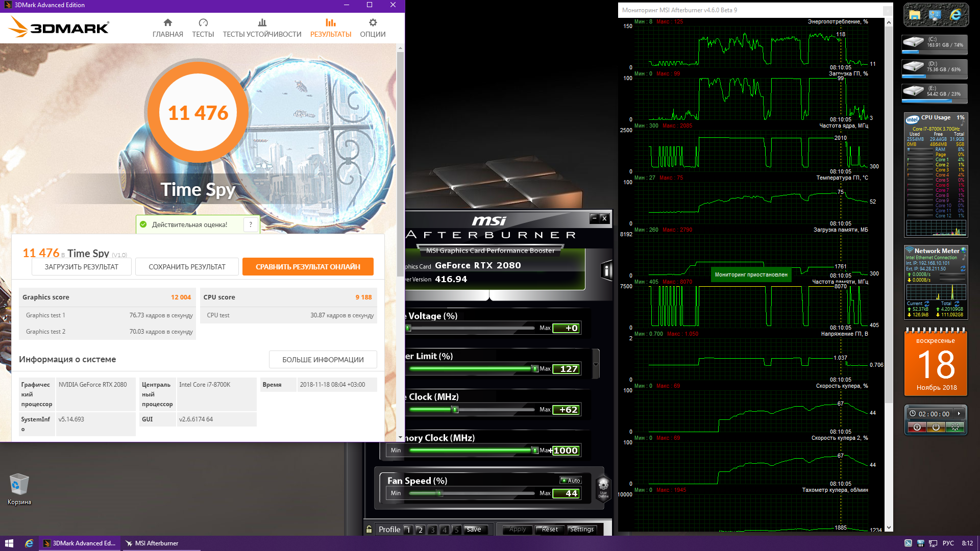The width and height of the screenshot is (980, 551).
Task: Toggle the fan speed Auto mode
Action: point(571,481)
